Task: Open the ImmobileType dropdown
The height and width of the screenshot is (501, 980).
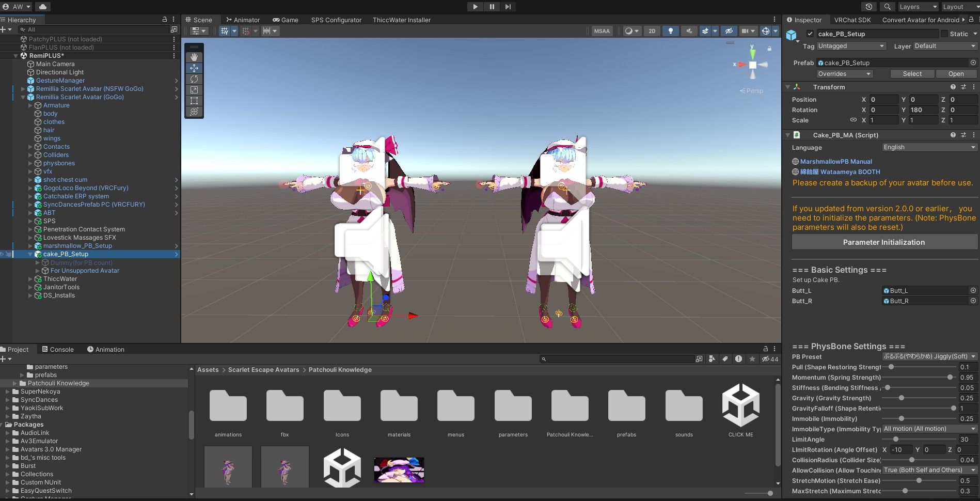Action: 929,429
